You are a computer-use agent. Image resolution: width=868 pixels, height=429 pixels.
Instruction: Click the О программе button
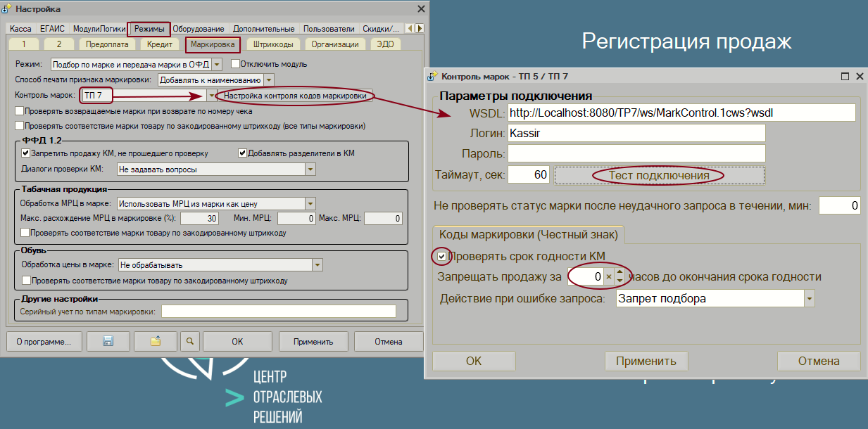pos(44,341)
